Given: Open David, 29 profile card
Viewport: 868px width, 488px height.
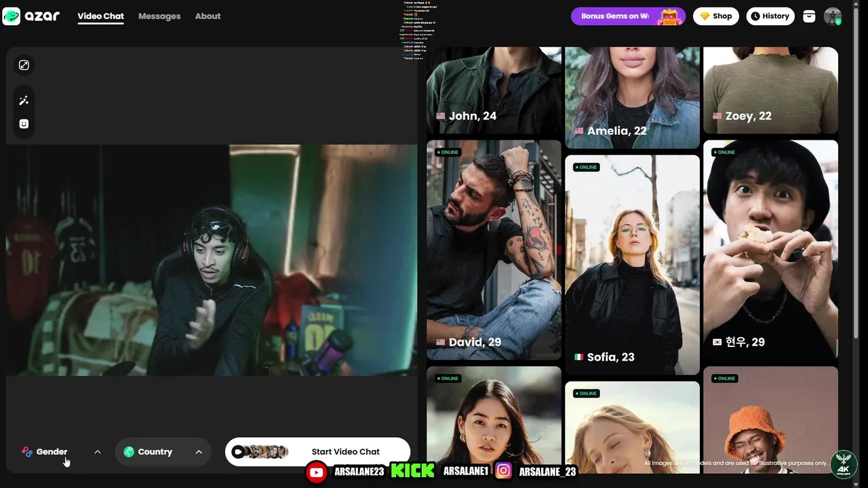Looking at the screenshot, I should tap(494, 250).
